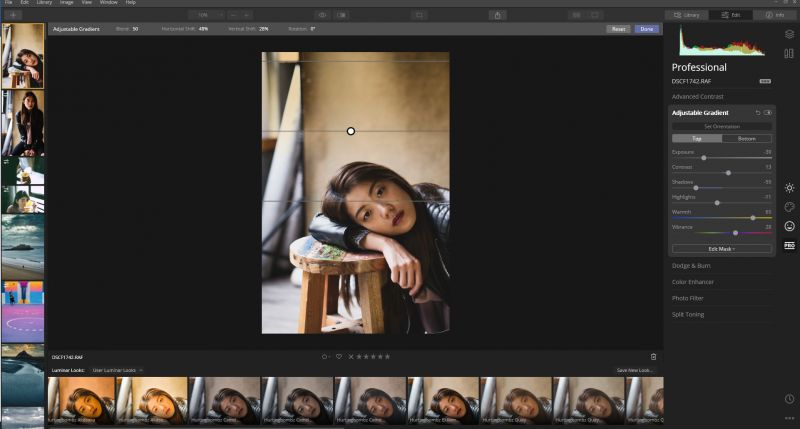Reject photo with the X flag
The height and width of the screenshot is (429, 800).
(x=351, y=357)
